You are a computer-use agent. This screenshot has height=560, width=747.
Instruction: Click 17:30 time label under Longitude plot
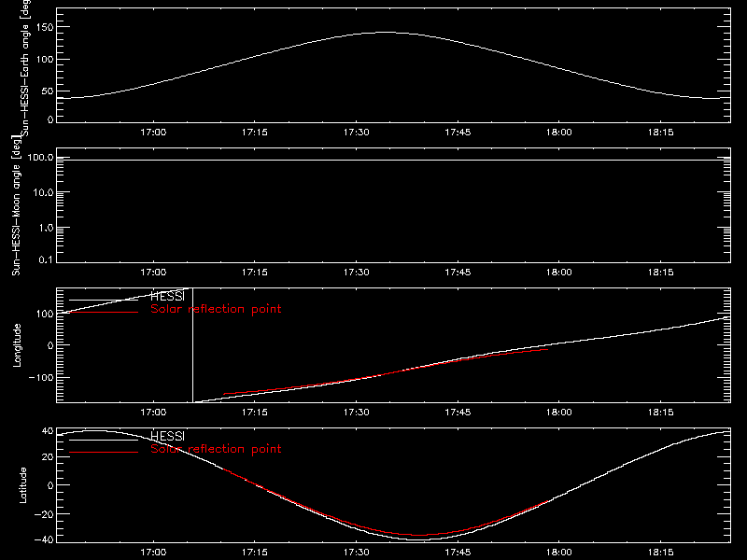coord(357,413)
